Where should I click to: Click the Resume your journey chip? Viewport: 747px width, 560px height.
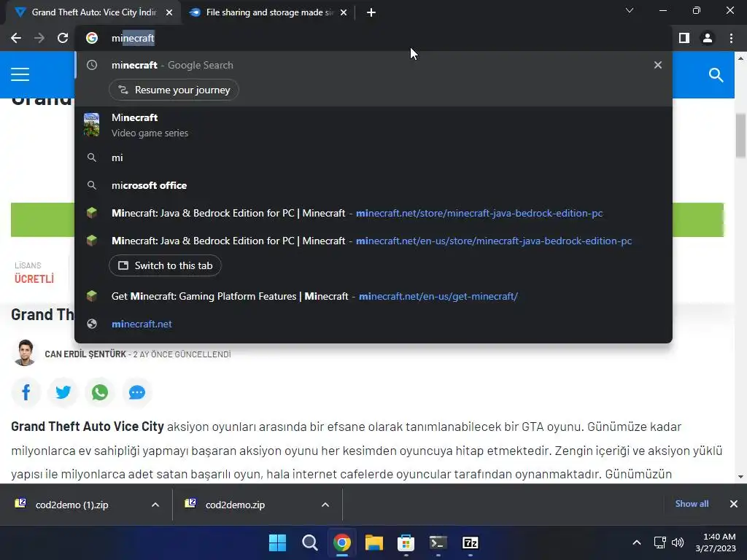174,90
